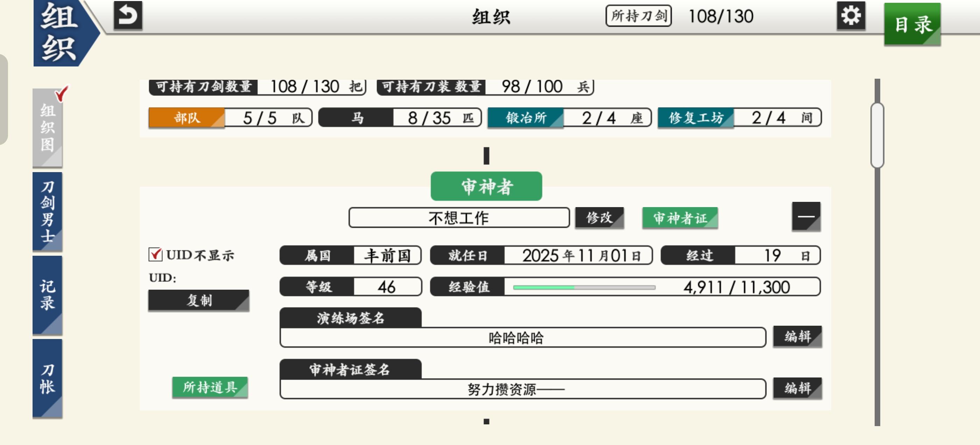Open the 刀帐 side tab
The height and width of the screenshot is (445, 980).
(48, 379)
